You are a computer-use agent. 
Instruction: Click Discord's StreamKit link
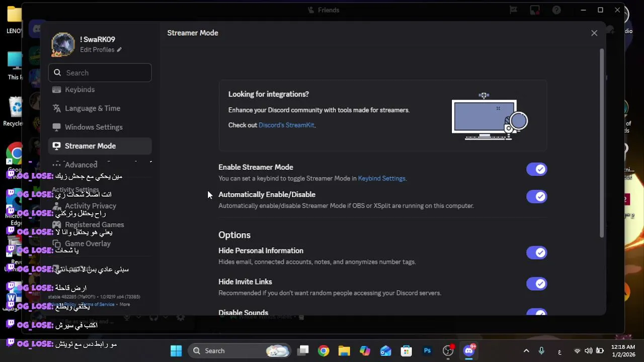[x=286, y=125]
